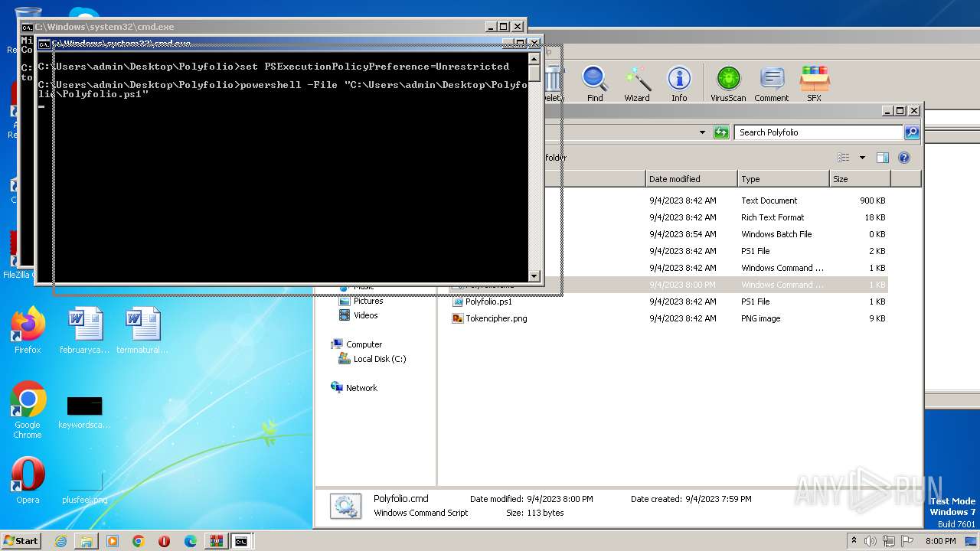Show hidden tray icons arrow
The height and width of the screenshot is (551, 980).
[854, 541]
